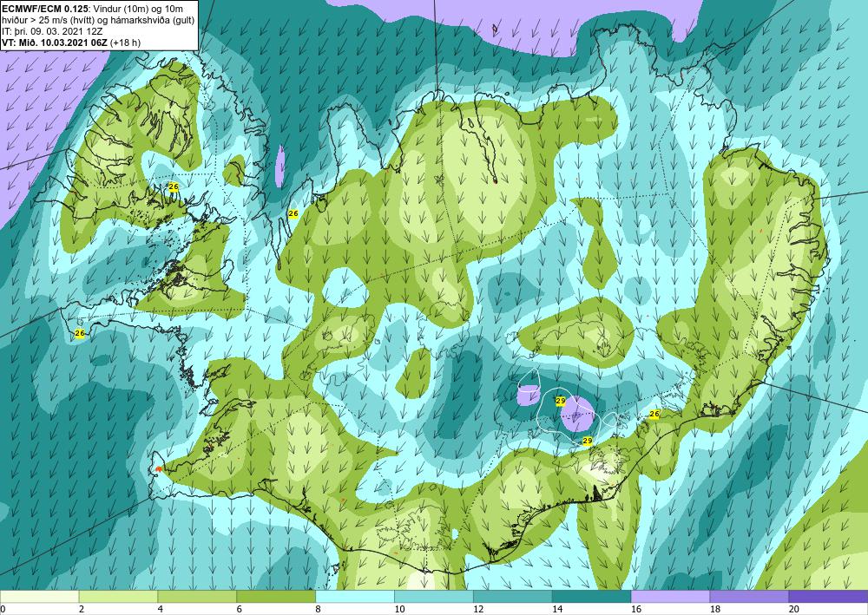The width and height of the screenshot is (868, 615).
Task: Click the legend scale label '2'
Action: (82, 609)
